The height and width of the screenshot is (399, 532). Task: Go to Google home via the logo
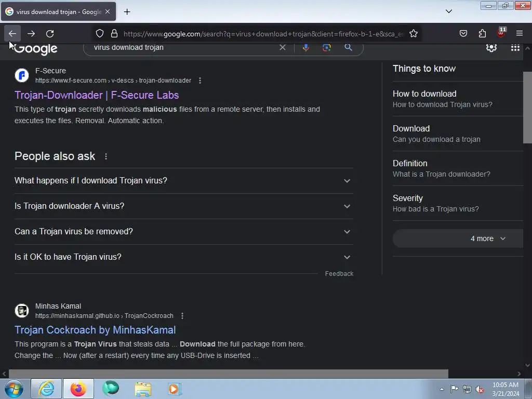[x=36, y=49]
